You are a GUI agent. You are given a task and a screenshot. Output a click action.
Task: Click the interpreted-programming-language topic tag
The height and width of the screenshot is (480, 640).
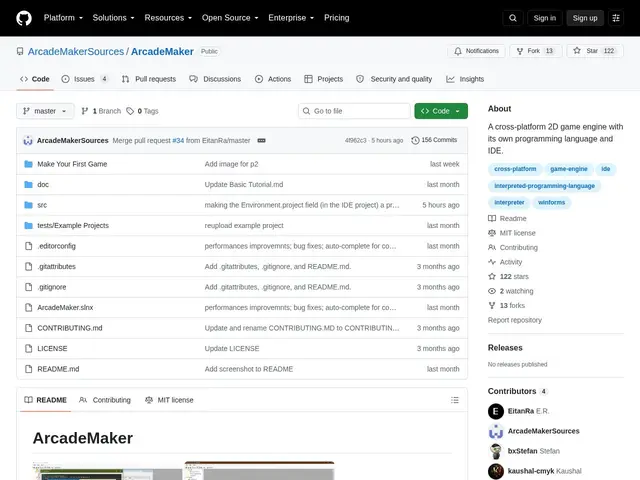click(x=544, y=186)
